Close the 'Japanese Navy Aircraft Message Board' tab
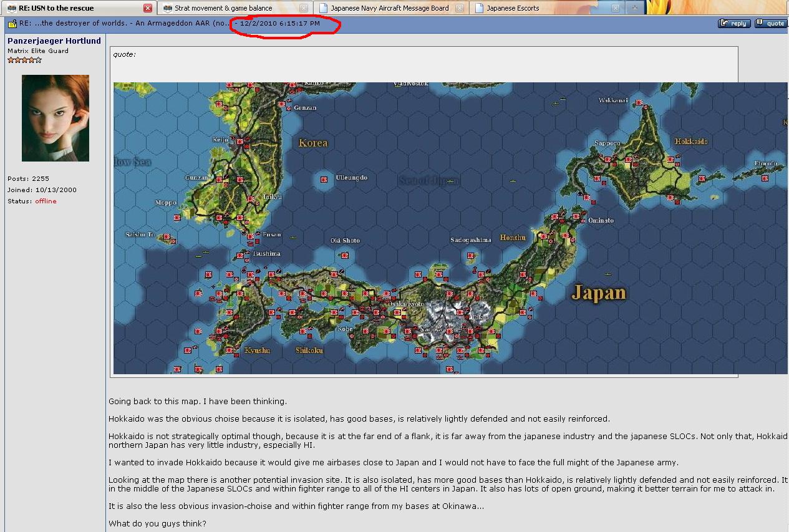Viewport: 789px width, 532px height. [x=460, y=8]
